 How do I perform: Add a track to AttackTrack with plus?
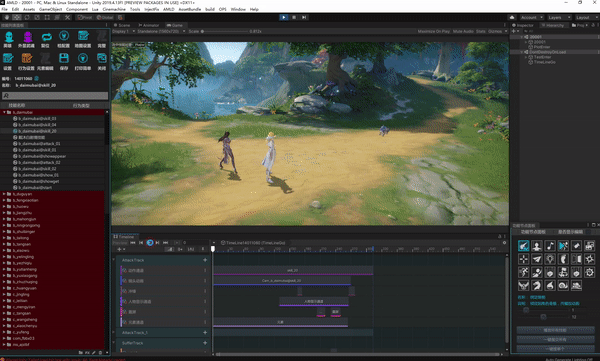pos(205,260)
